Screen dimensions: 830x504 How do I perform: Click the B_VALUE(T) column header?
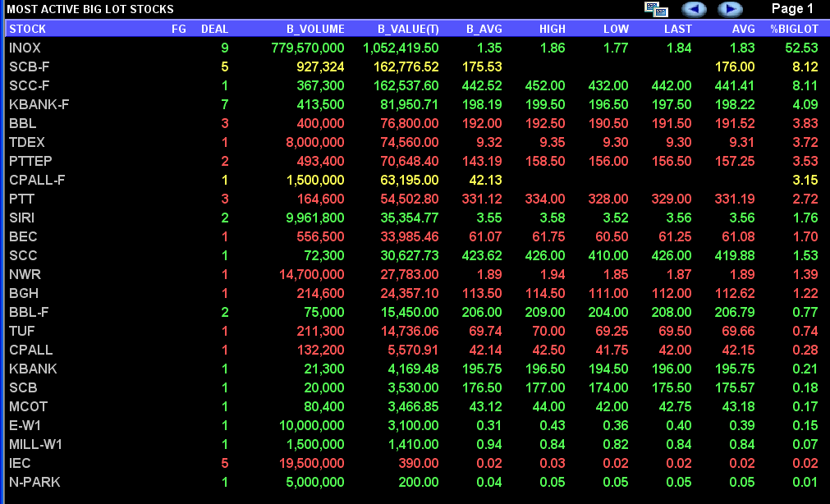408,29
